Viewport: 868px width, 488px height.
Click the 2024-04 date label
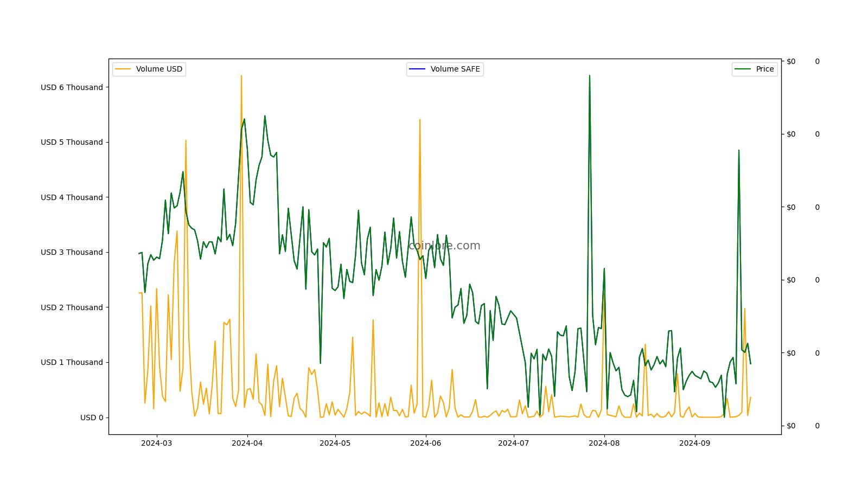(x=247, y=443)
